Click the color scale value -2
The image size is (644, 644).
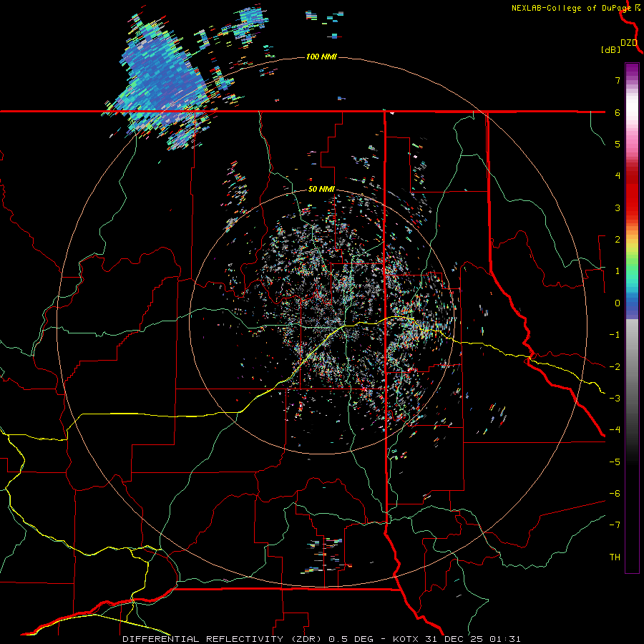click(x=615, y=367)
